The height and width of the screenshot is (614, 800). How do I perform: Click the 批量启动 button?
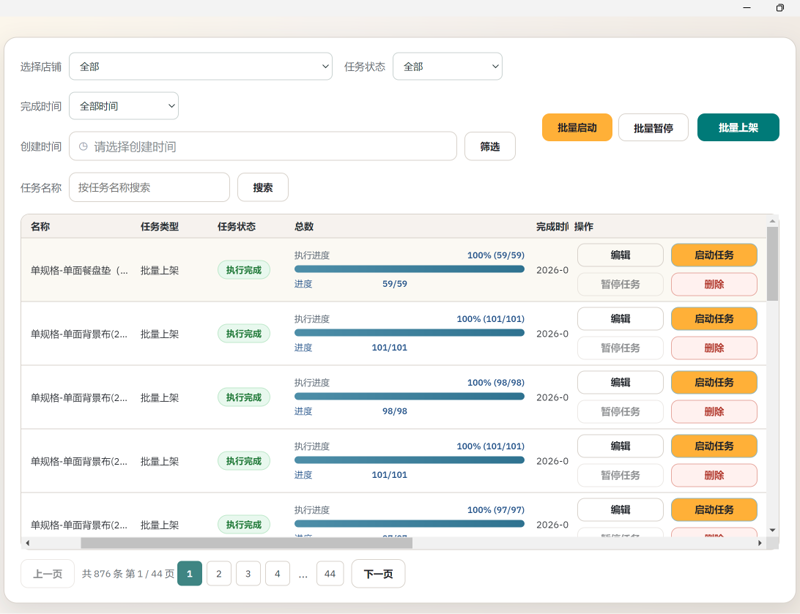click(x=577, y=128)
